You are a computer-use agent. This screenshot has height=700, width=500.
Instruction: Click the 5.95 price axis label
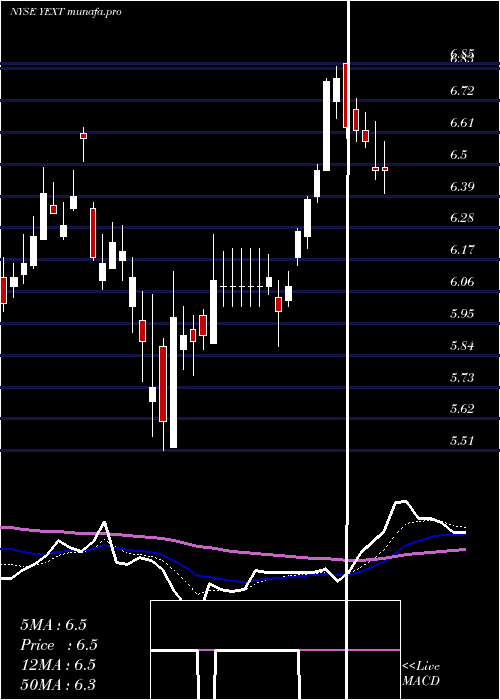[x=462, y=313]
